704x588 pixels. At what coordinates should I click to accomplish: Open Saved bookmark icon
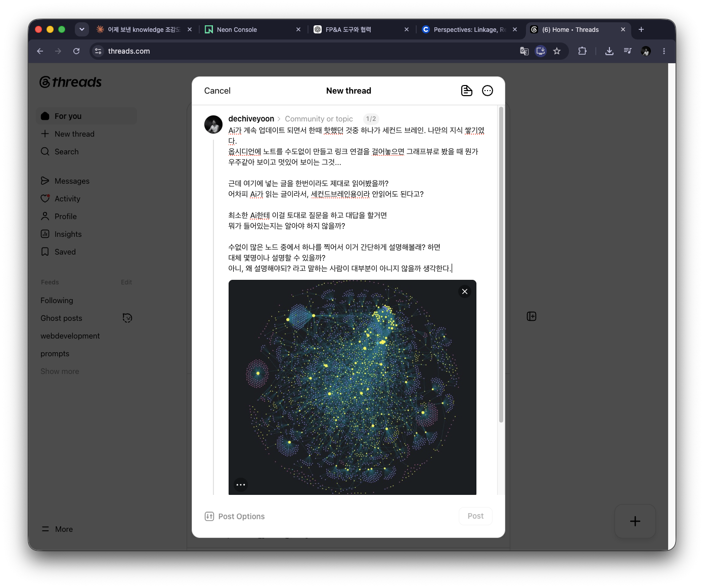coord(45,251)
